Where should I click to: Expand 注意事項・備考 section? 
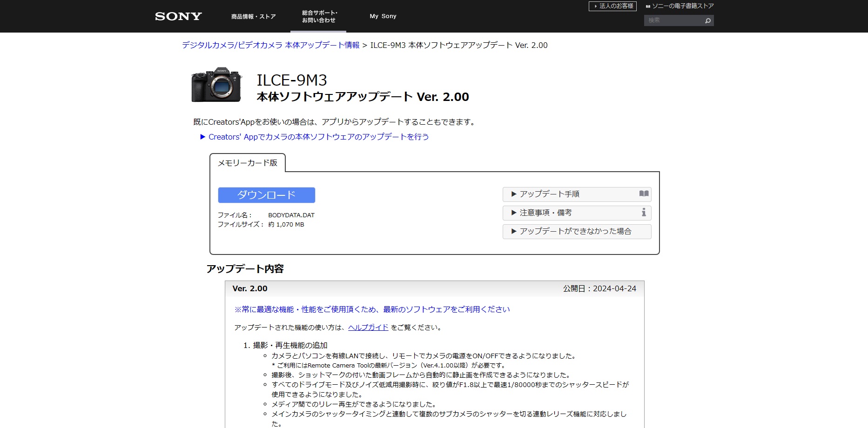click(x=577, y=213)
